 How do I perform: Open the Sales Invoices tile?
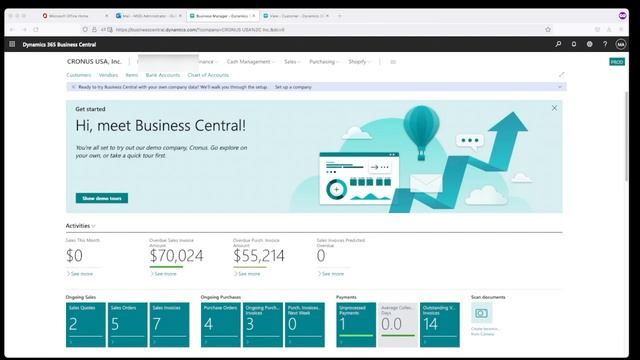169,325
